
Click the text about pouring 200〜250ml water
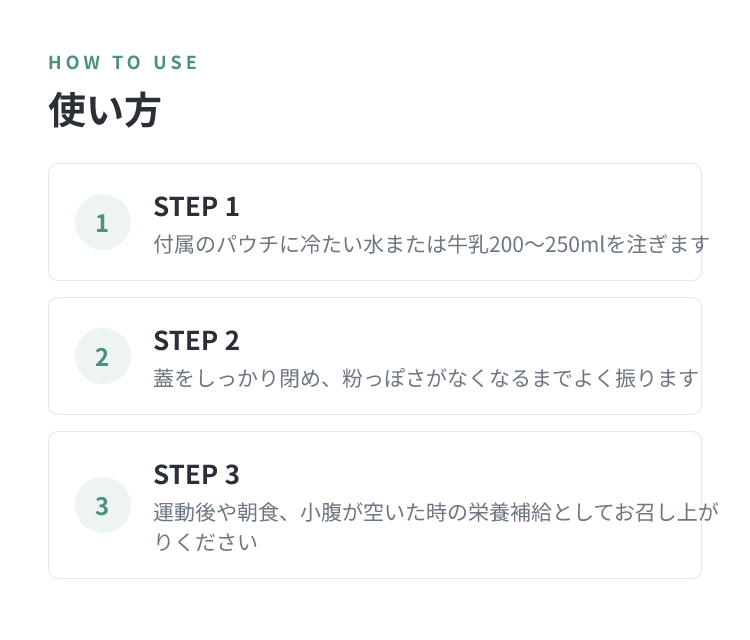[x=431, y=244]
